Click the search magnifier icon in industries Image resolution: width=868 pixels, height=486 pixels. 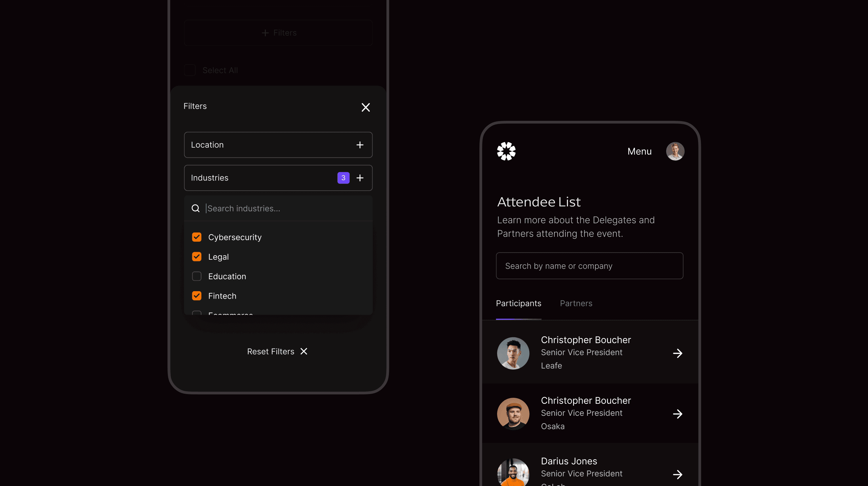(196, 208)
